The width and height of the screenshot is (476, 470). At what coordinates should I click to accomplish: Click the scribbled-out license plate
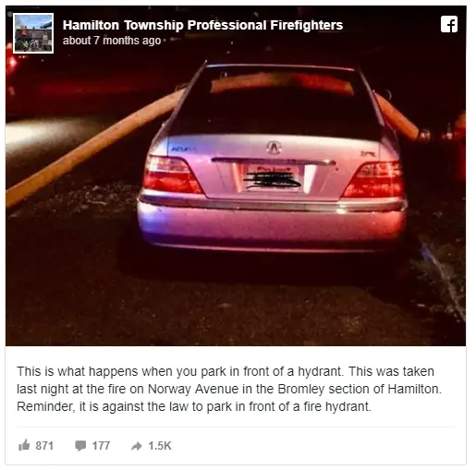coord(273,178)
